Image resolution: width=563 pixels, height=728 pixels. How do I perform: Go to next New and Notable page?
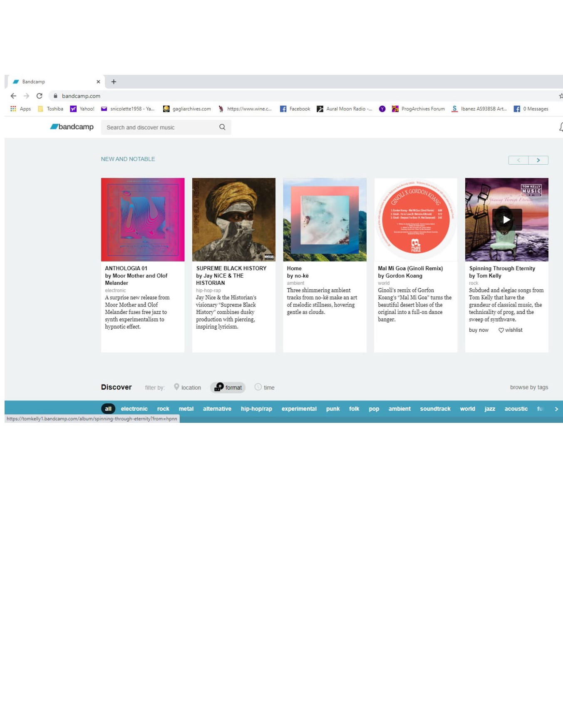[x=538, y=160]
